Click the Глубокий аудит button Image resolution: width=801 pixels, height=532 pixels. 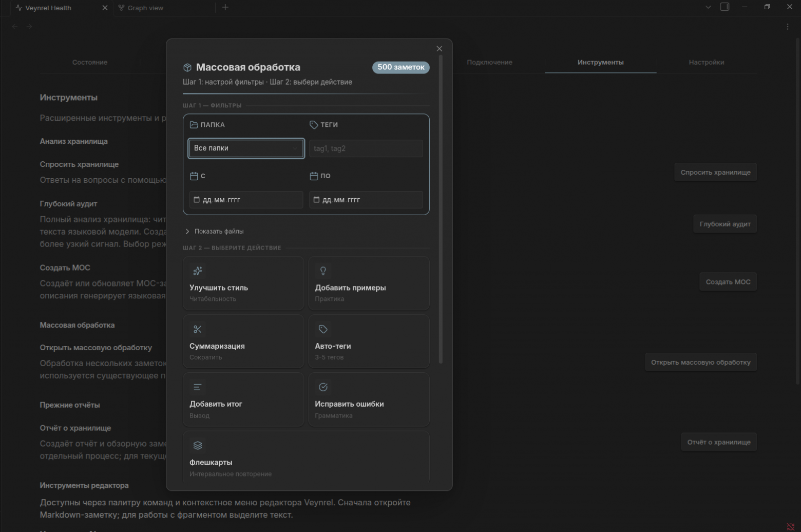(725, 224)
